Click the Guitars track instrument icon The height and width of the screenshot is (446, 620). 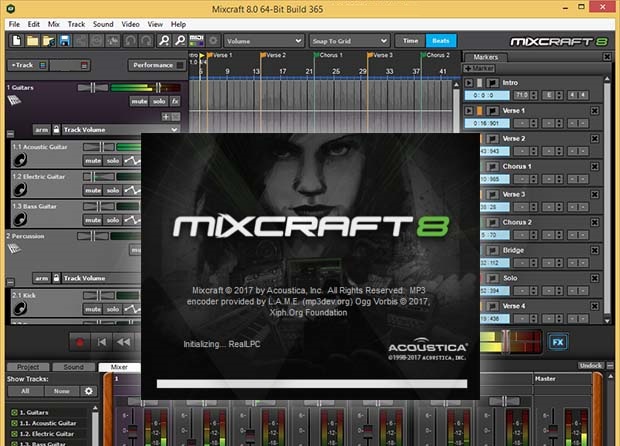[x=14, y=100]
